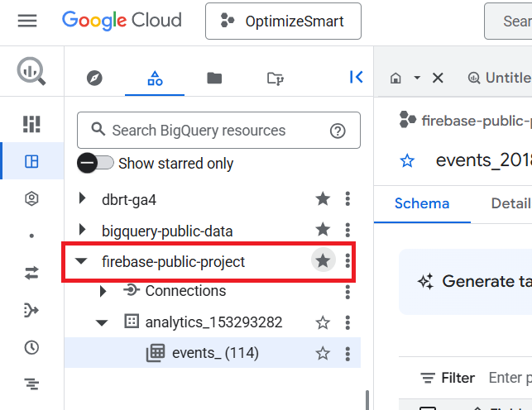The image size is (532, 410).
Task: Select the events_ (114) table
Action: pyautogui.click(x=215, y=353)
